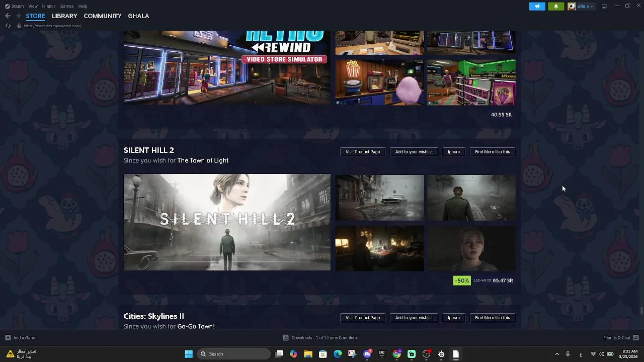The width and height of the screenshot is (644, 362).
Task: Open Google Chrome from the taskbar
Action: tap(397, 354)
